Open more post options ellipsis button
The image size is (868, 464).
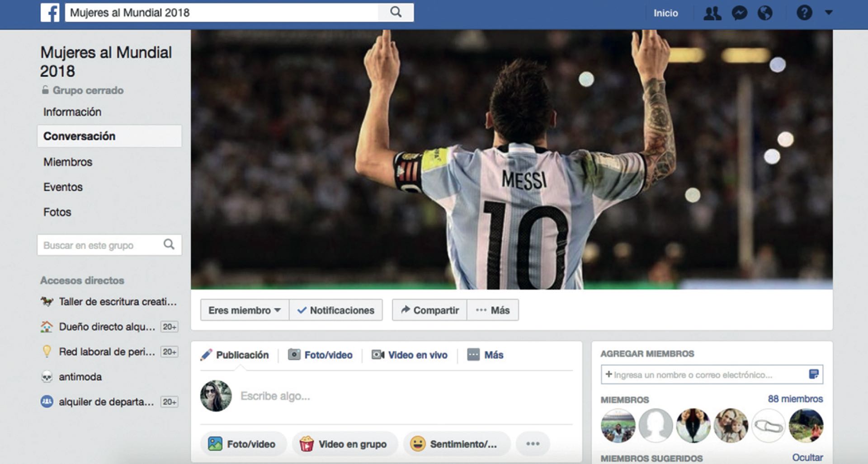(x=533, y=444)
